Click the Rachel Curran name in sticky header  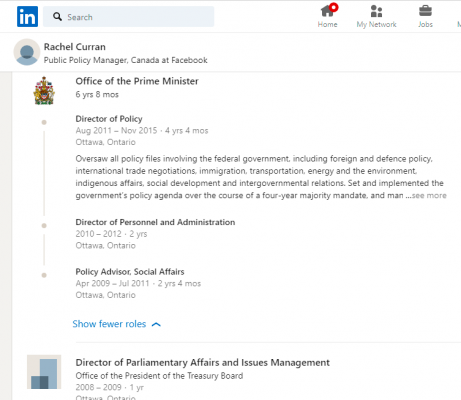(75, 47)
